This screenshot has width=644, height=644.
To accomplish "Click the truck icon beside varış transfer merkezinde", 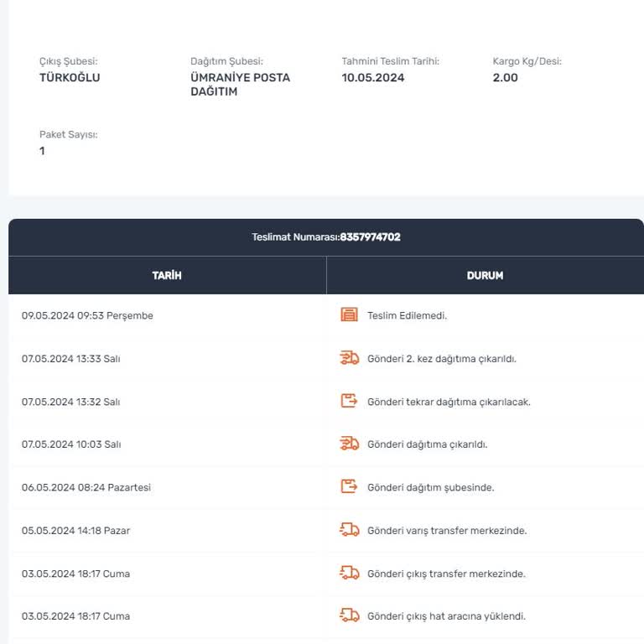I will [x=349, y=530].
